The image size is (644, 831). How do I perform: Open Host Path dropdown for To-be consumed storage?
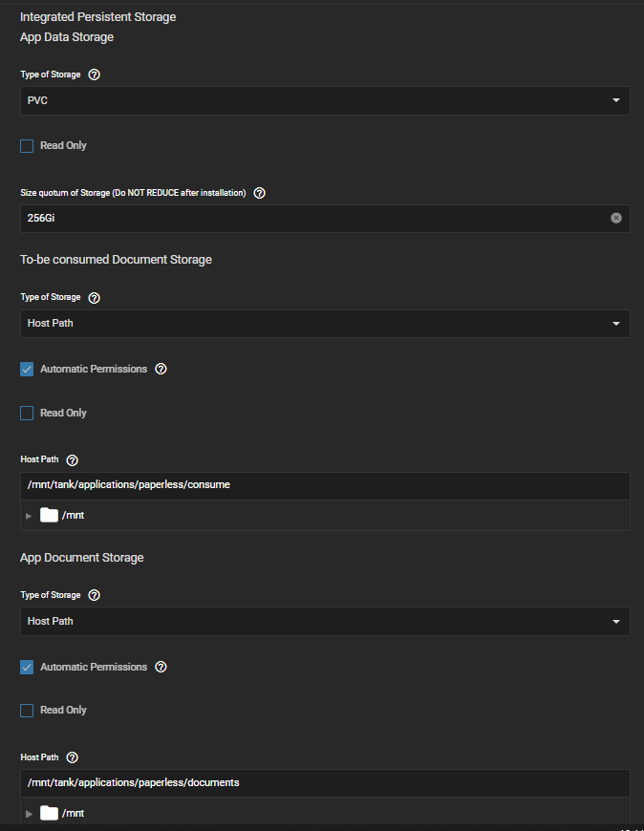click(x=325, y=323)
